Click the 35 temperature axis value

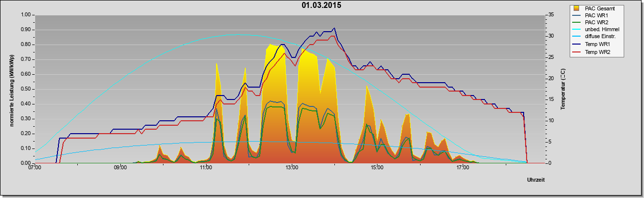(550, 15)
